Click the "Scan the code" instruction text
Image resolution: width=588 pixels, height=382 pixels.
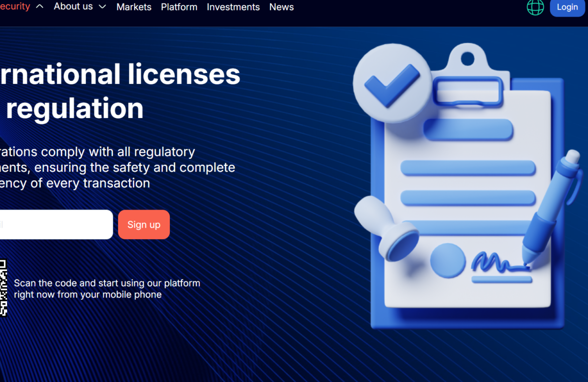pyautogui.click(x=107, y=289)
